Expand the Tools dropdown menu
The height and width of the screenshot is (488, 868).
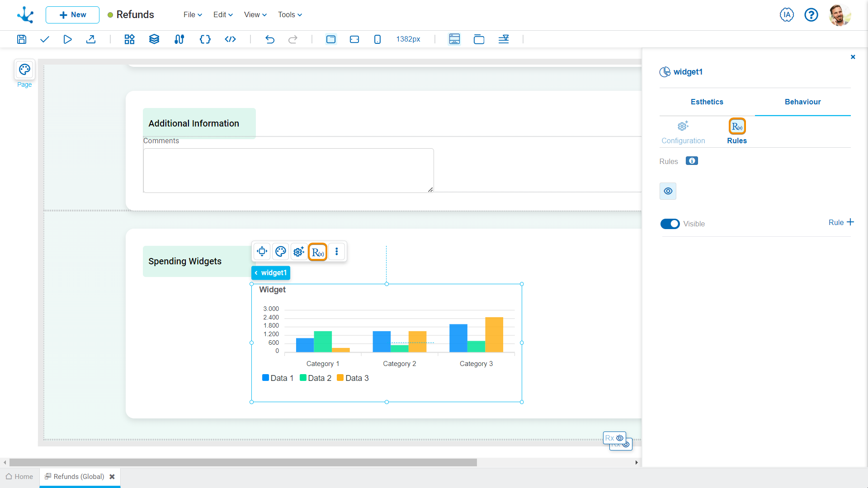tap(290, 15)
